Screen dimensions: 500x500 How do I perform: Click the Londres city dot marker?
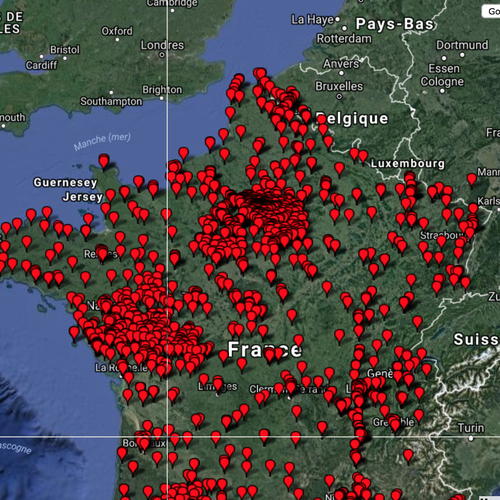162,55
